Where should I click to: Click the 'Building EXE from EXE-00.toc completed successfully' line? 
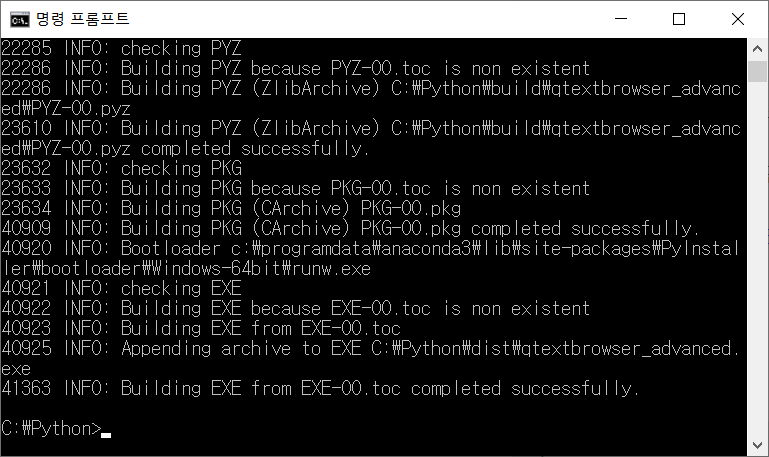click(321, 389)
